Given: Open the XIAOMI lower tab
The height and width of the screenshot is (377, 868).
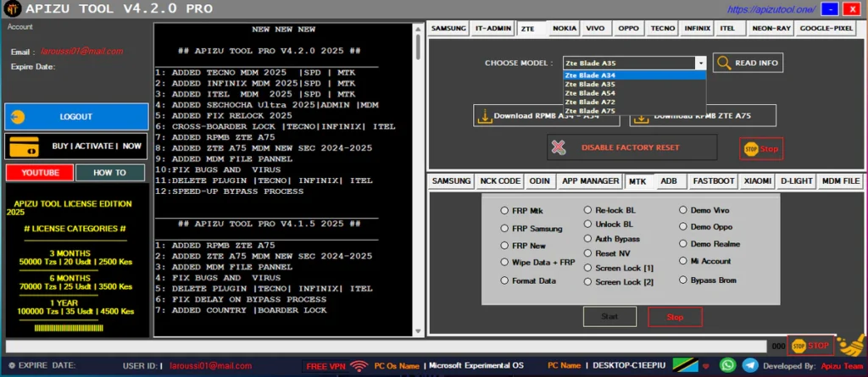Looking at the screenshot, I should pos(756,180).
